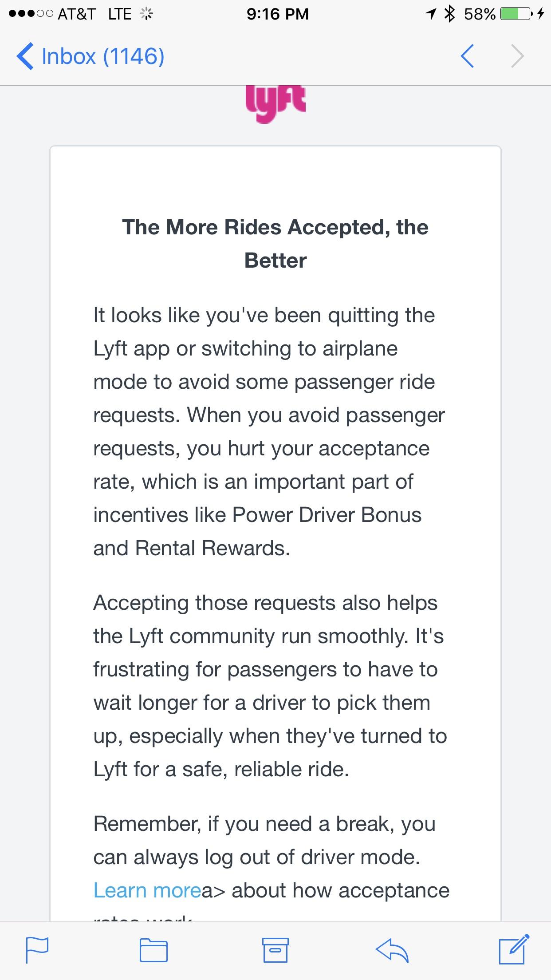Tap the 58% battery percentage text
551x980 pixels.
click(x=480, y=14)
